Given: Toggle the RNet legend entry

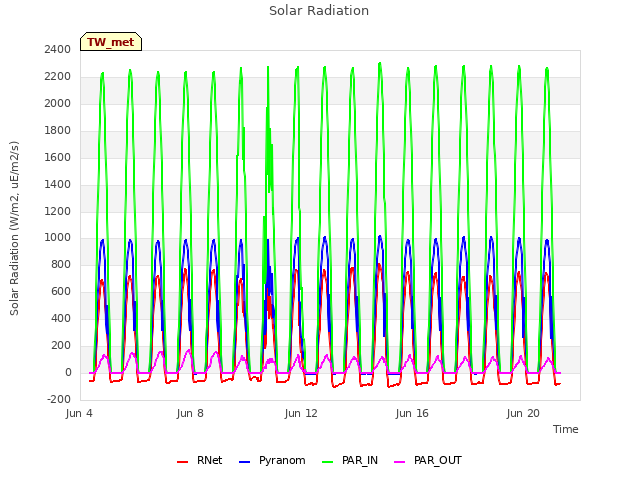Looking at the screenshot, I should click(x=200, y=460).
